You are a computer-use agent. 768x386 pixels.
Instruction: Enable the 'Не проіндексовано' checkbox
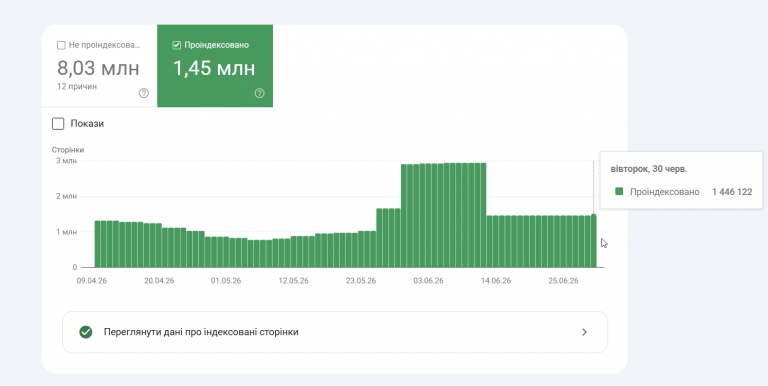click(61, 45)
